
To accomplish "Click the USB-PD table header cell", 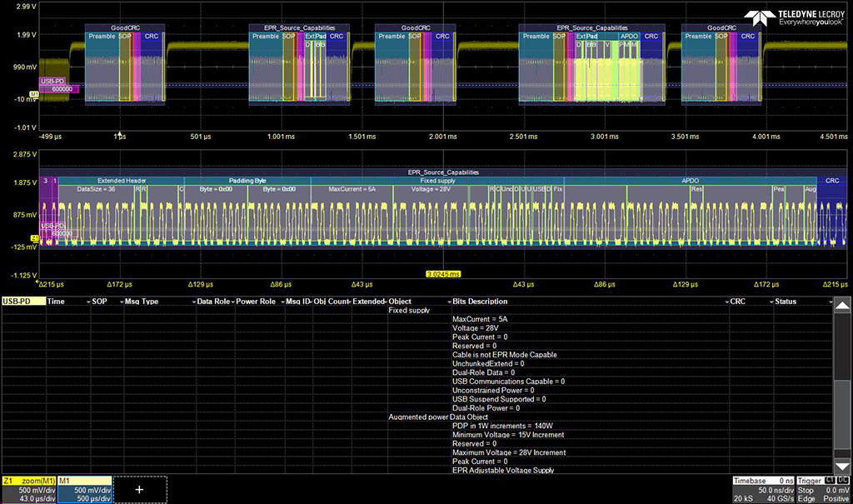I will coord(22,302).
